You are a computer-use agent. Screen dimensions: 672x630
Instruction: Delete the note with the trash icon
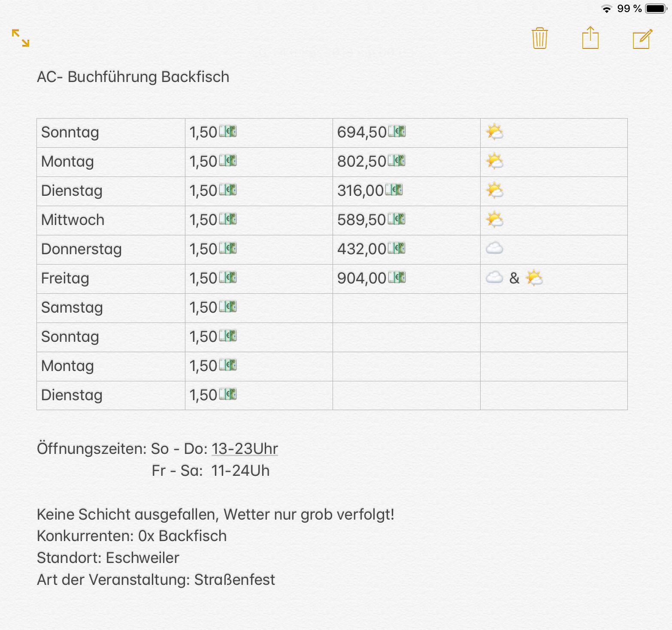539,38
